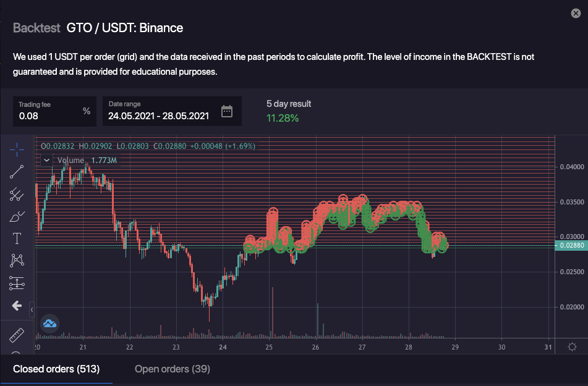Click the Date range field 24.05.2021 - 28.05.2021
Viewport: 588px width, 386px height.
click(x=158, y=115)
